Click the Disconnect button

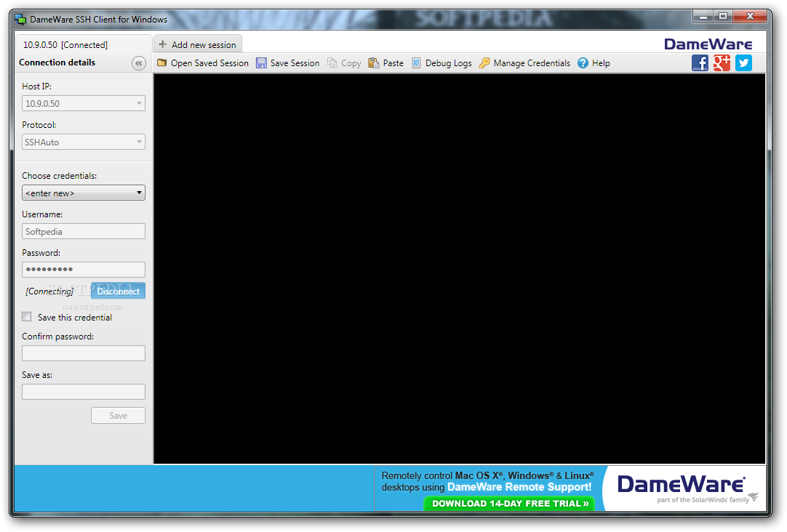(119, 291)
